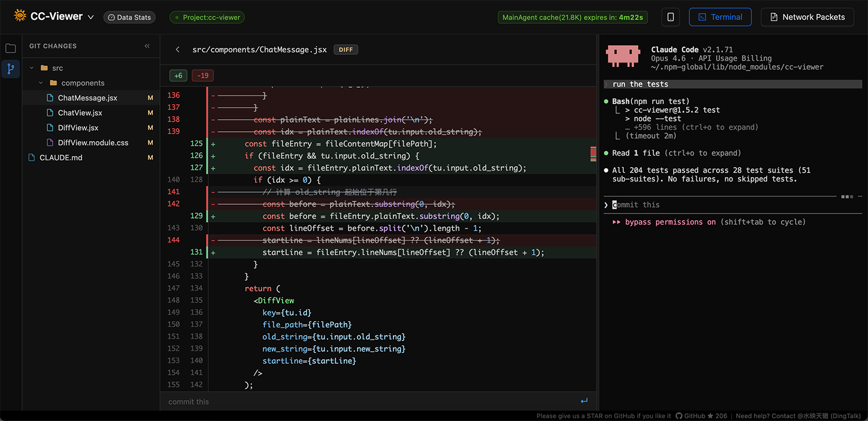Go back from the ChatMessage.jsx diff
The height and width of the screenshot is (421, 868).
click(178, 50)
